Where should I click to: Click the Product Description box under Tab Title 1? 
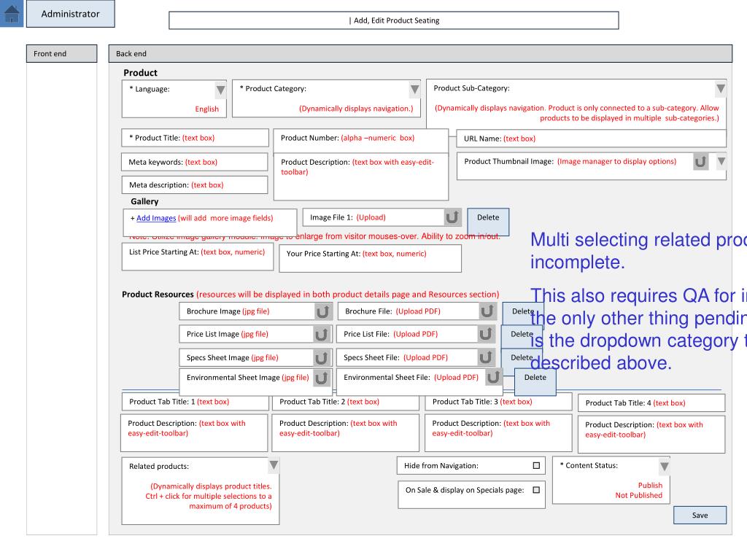[x=194, y=433]
